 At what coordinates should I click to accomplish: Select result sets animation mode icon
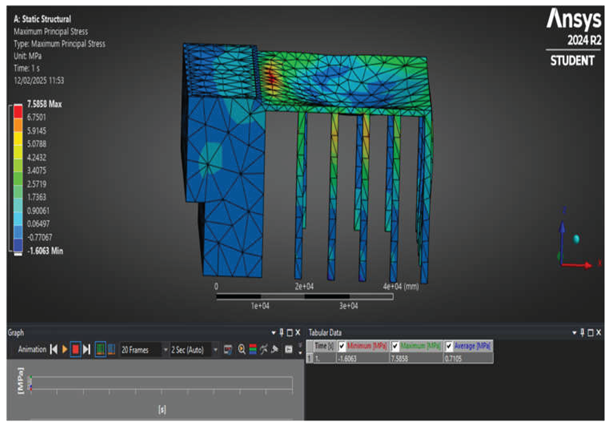pos(110,349)
